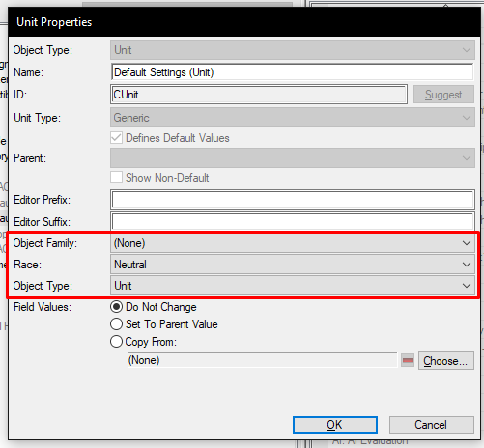Open the Unit Type Generic dropdown
484x448 pixels.
click(x=293, y=118)
